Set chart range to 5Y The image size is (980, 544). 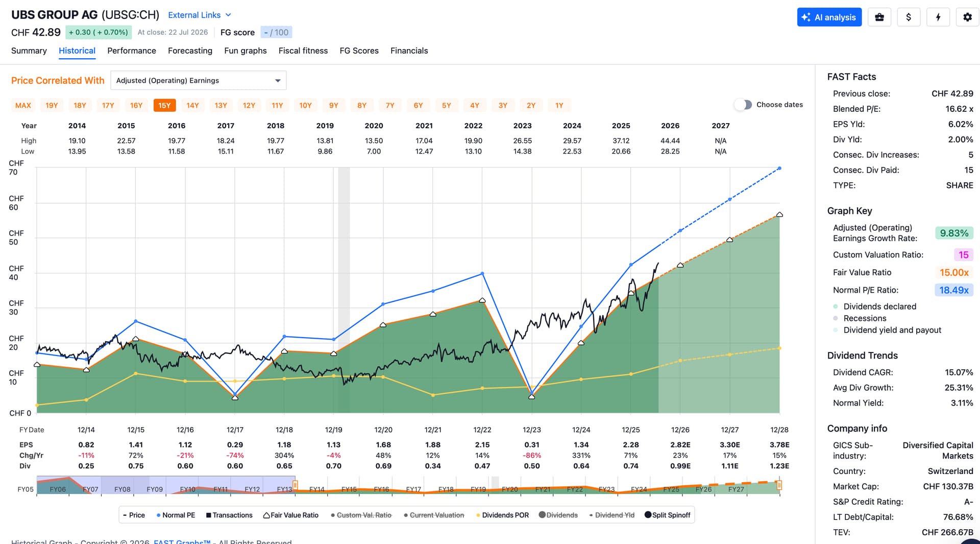point(447,105)
